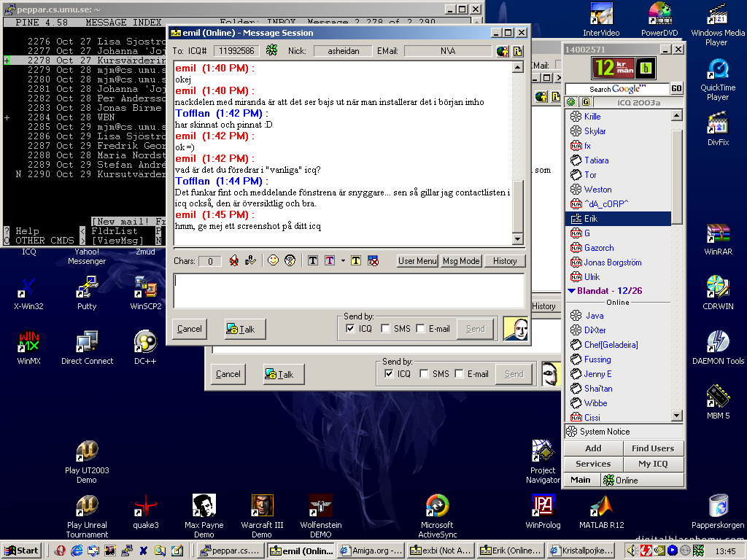
Task: Click Talk button in emil message session
Action: [245, 329]
